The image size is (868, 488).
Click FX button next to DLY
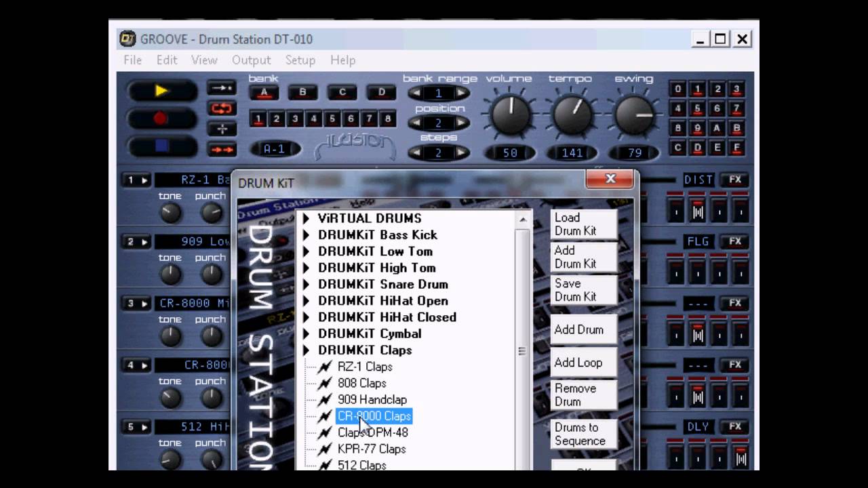(735, 426)
